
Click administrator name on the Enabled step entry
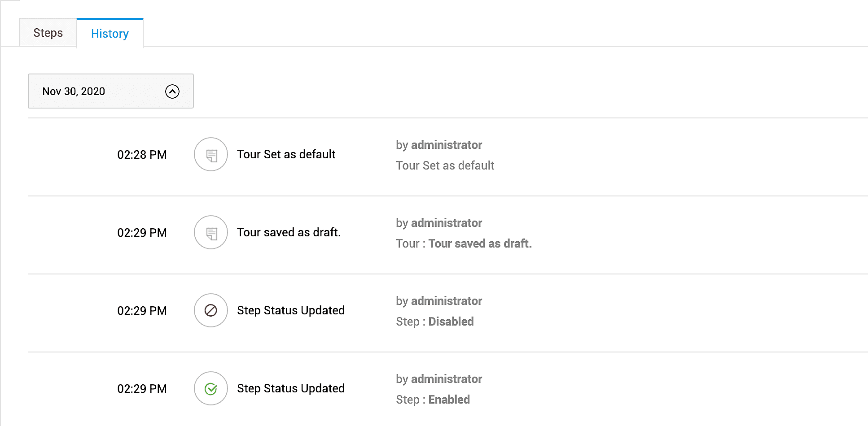coord(447,379)
